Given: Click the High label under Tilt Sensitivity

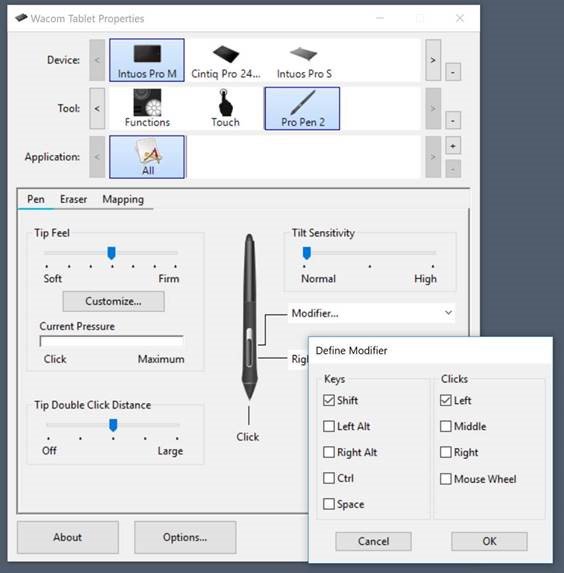Looking at the screenshot, I should pyautogui.click(x=425, y=279).
